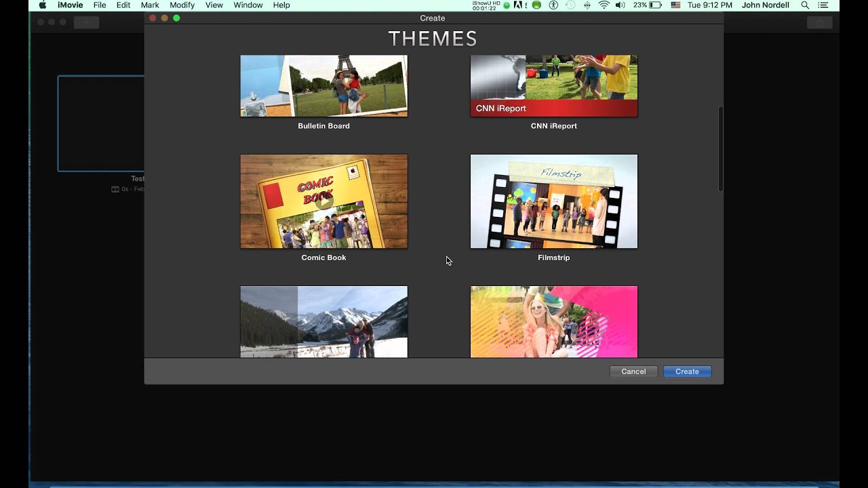Open the US flag input menu
The image size is (868, 488).
coord(675,5)
